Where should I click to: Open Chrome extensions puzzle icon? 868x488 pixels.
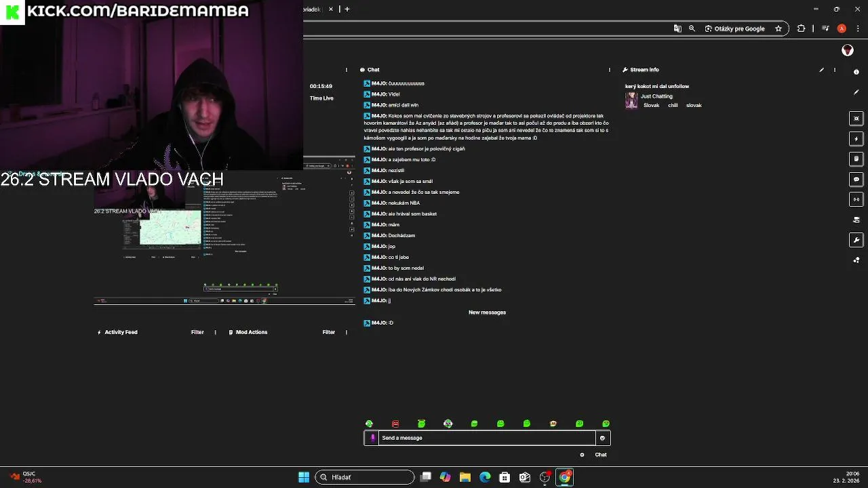click(x=801, y=28)
